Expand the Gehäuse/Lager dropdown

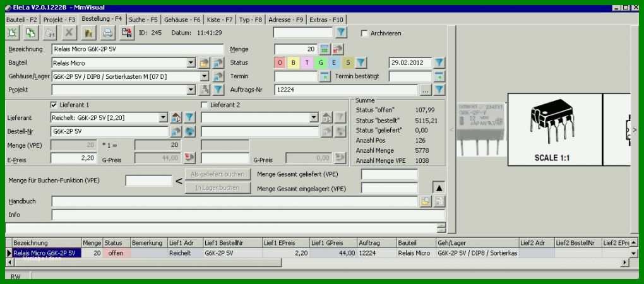coord(205,76)
